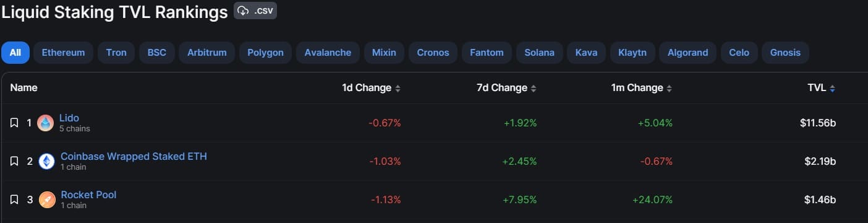The height and width of the screenshot is (223, 868).
Task: Open the Lido protocol link
Action: click(x=69, y=118)
